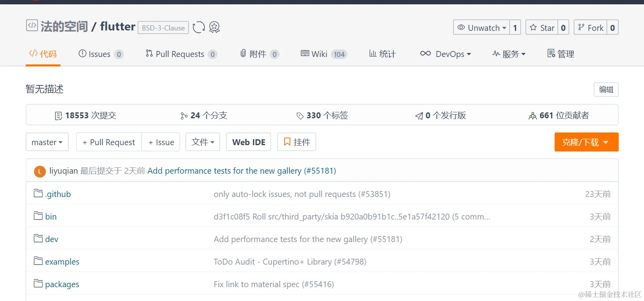Open commit Roll src/third_party/skia message
This screenshot has height=301, width=644.
[x=352, y=216]
